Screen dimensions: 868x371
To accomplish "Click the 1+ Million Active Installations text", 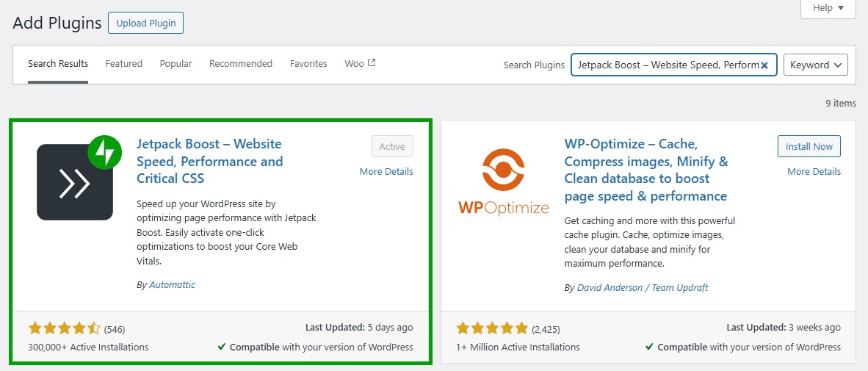I will coord(518,347).
